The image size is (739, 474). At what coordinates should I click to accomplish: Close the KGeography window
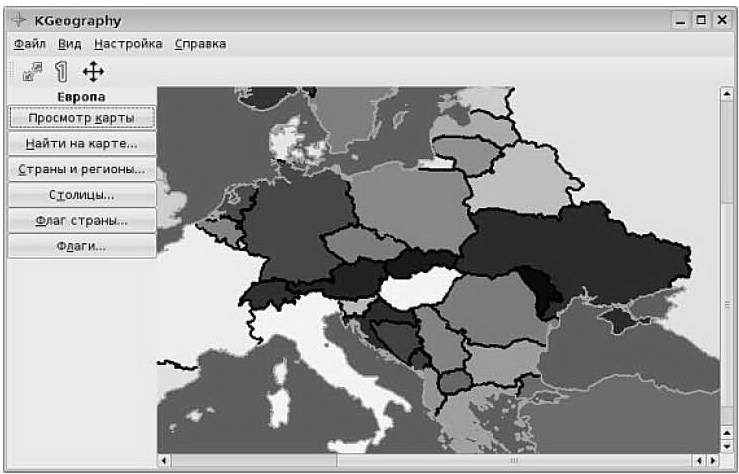coord(722,20)
